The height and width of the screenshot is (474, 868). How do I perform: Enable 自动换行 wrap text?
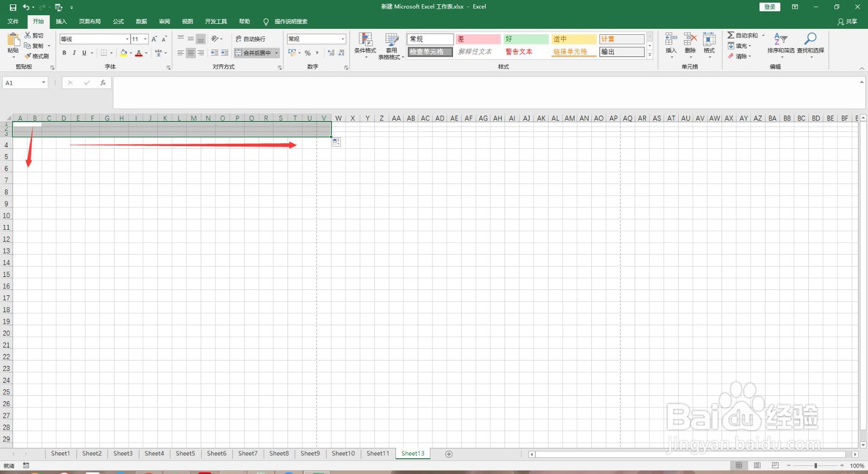click(251, 39)
